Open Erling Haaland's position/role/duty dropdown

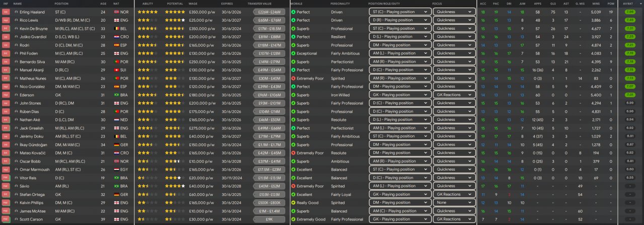pos(399,11)
